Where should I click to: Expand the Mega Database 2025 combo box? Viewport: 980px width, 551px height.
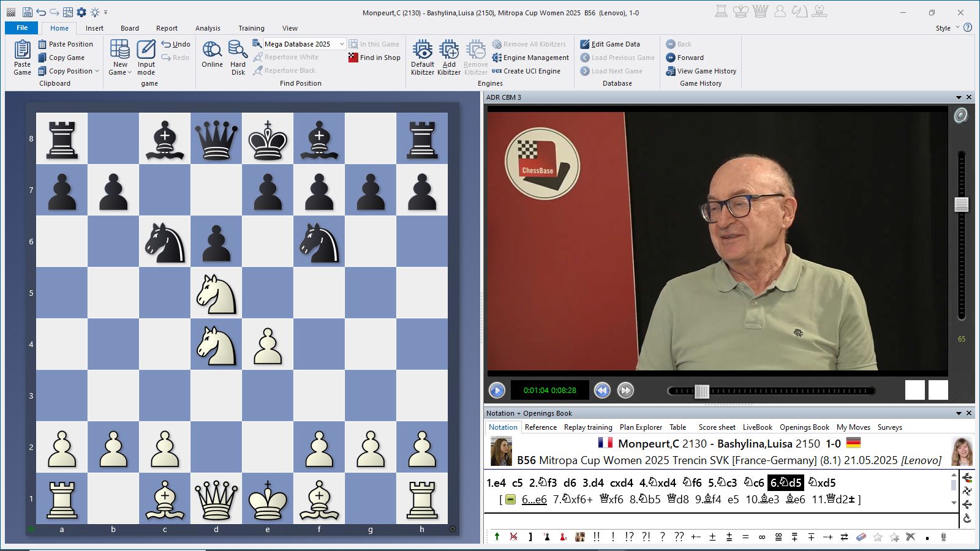pos(342,44)
